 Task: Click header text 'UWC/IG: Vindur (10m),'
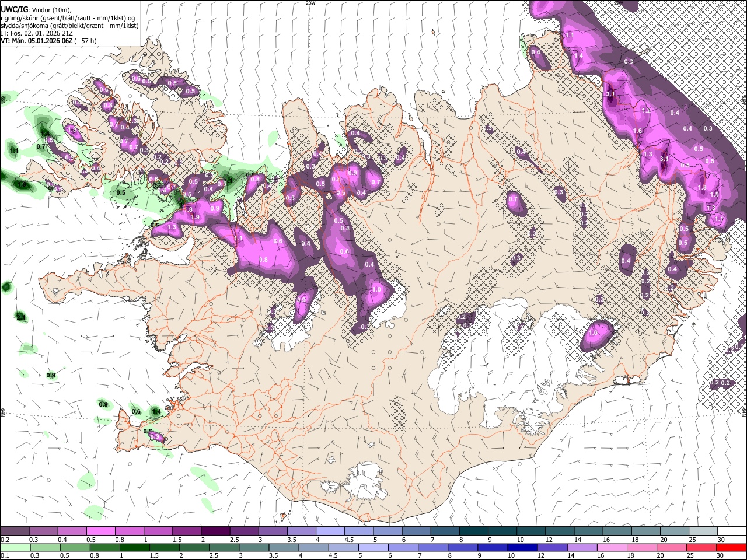click(36, 10)
